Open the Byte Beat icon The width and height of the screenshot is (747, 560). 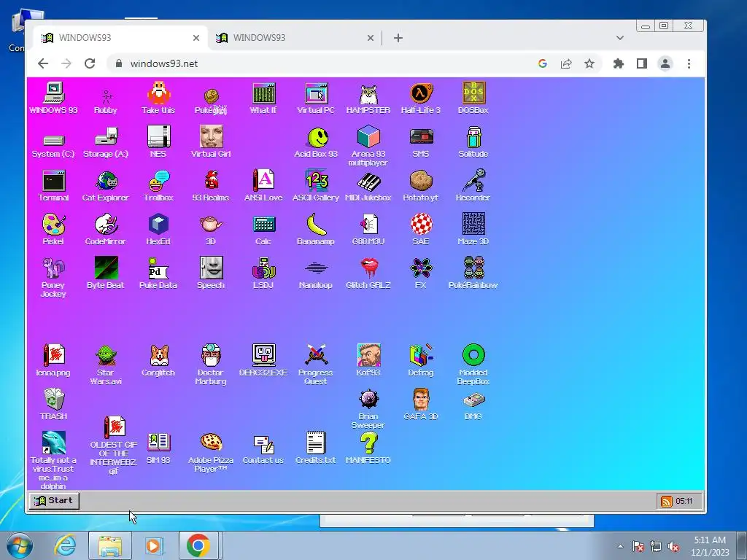click(107, 268)
